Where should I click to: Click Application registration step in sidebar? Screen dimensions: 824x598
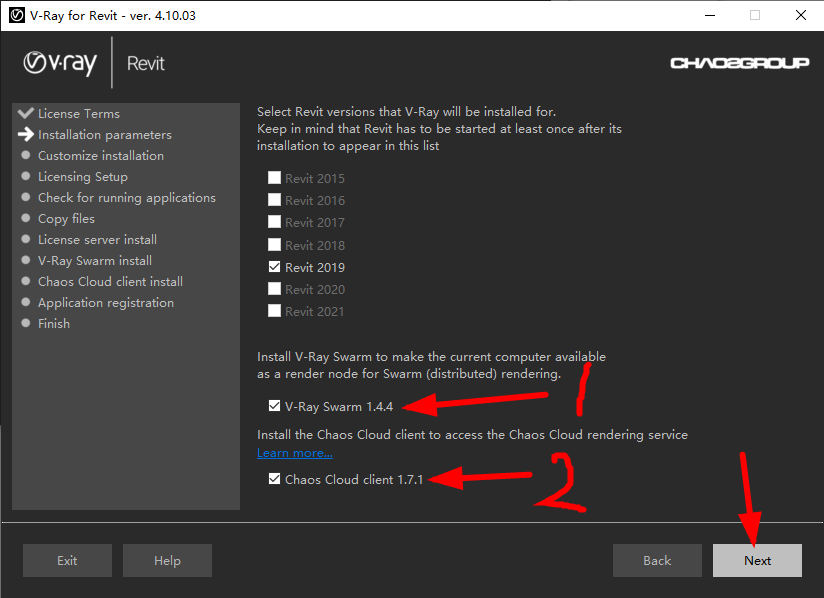[106, 303]
